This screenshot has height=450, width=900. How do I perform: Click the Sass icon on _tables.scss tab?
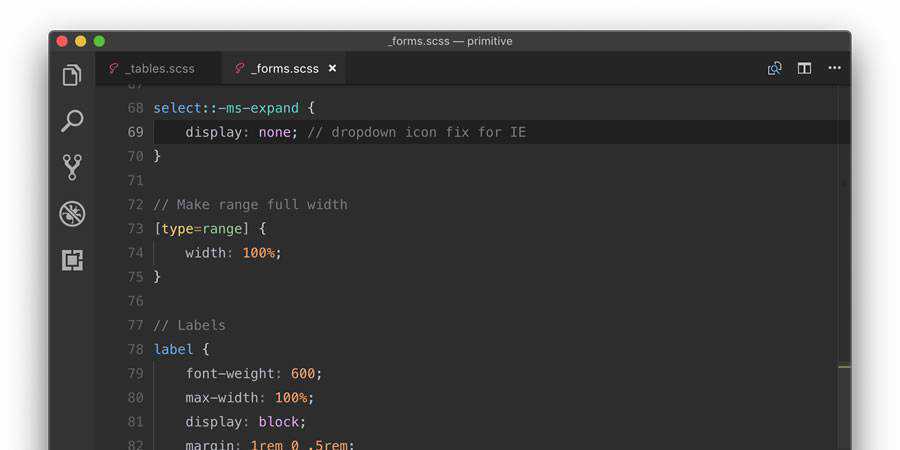click(113, 69)
